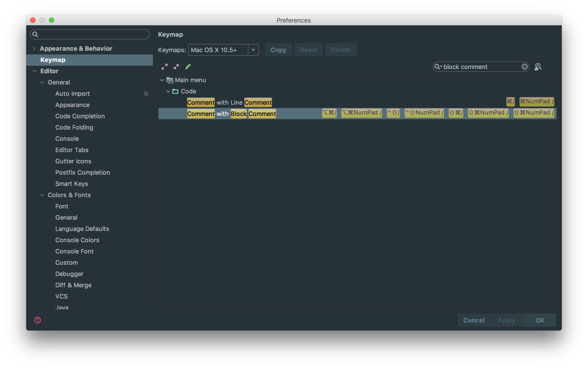Open Postfix Completion settings
Screen dimensions: 588x368
83,172
